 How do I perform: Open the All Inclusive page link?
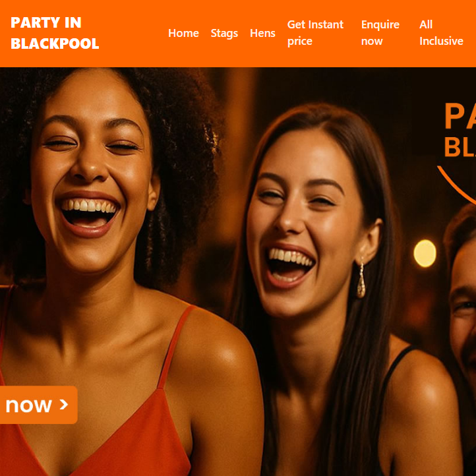click(441, 33)
